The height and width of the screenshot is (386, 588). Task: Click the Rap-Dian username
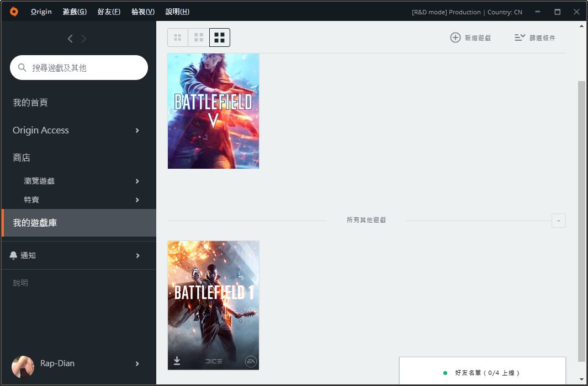click(x=57, y=363)
